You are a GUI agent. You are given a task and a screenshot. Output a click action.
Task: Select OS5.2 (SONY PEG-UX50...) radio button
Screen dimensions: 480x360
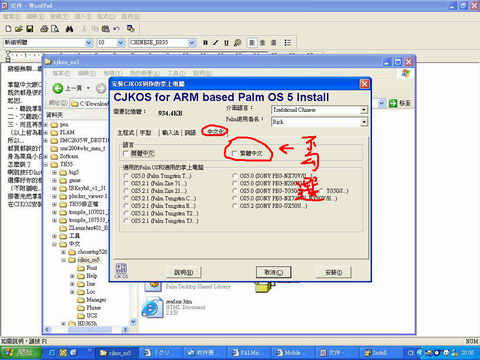(235, 206)
